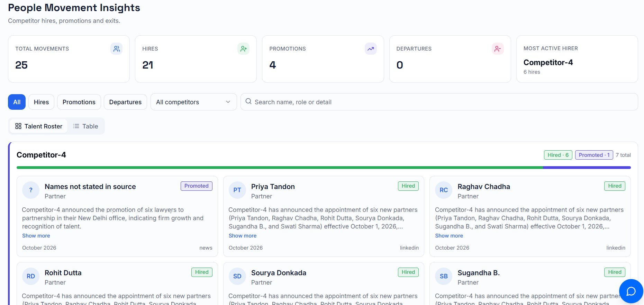
Task: Click the PT avatar of Priya Tandon
Action: click(x=237, y=190)
